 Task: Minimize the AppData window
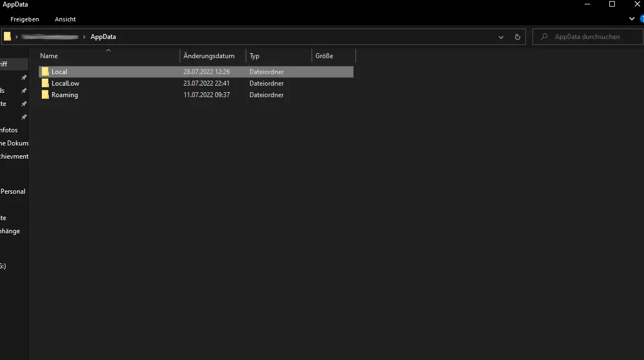(x=587, y=4)
